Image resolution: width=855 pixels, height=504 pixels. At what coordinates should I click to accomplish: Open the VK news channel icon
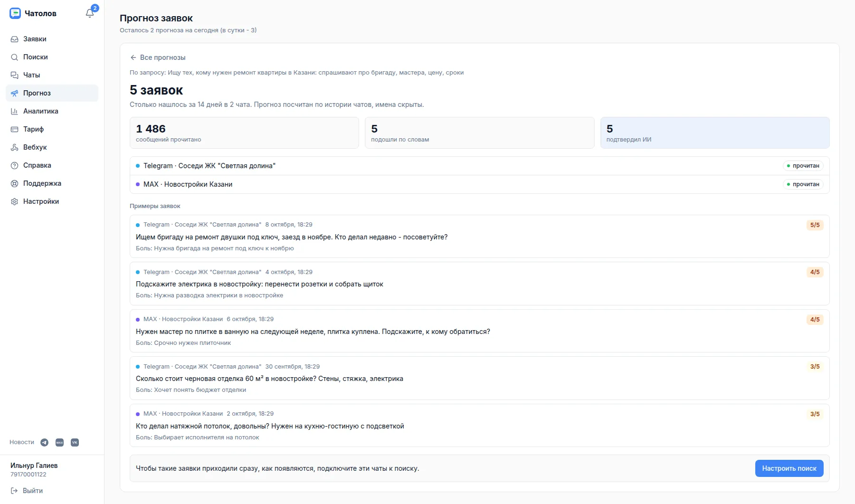75,442
